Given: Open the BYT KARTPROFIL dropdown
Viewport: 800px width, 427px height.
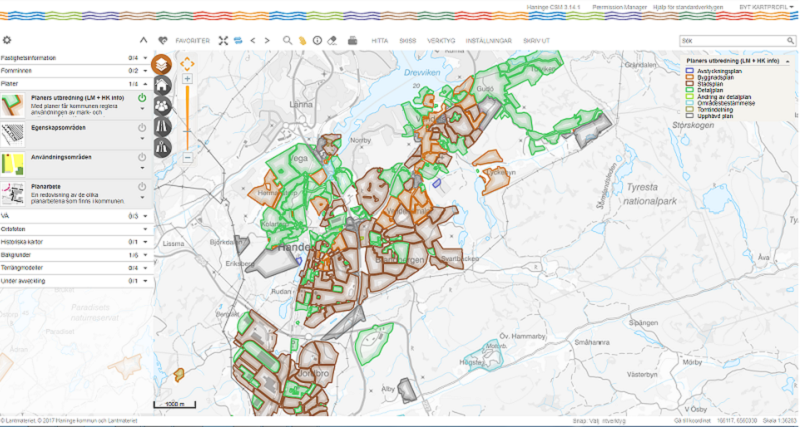Looking at the screenshot, I should pos(766,6).
